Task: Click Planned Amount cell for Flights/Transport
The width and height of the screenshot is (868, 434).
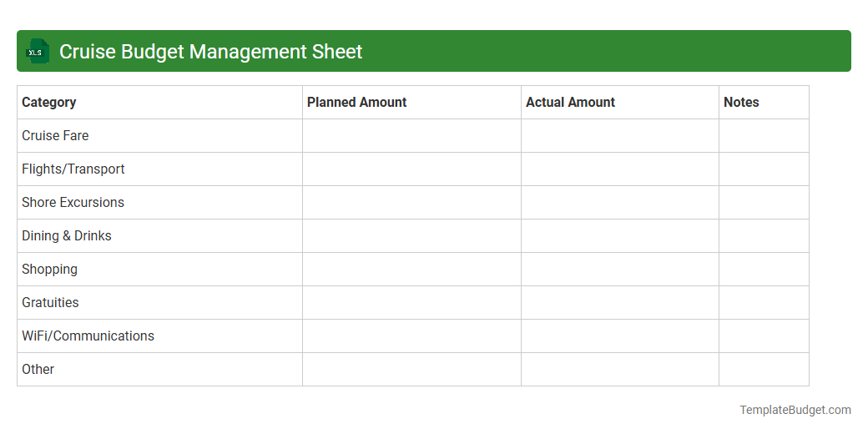Action: pos(411,169)
